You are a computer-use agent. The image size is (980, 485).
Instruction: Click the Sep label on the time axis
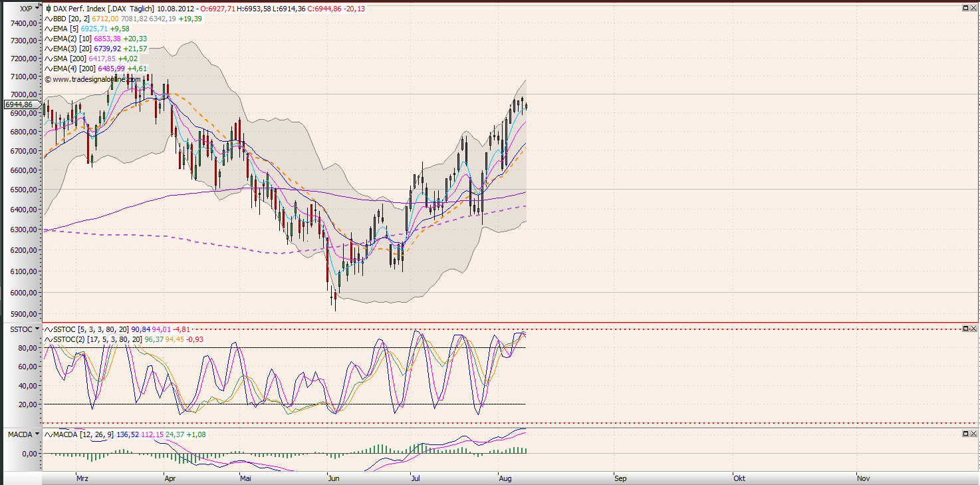coord(620,478)
